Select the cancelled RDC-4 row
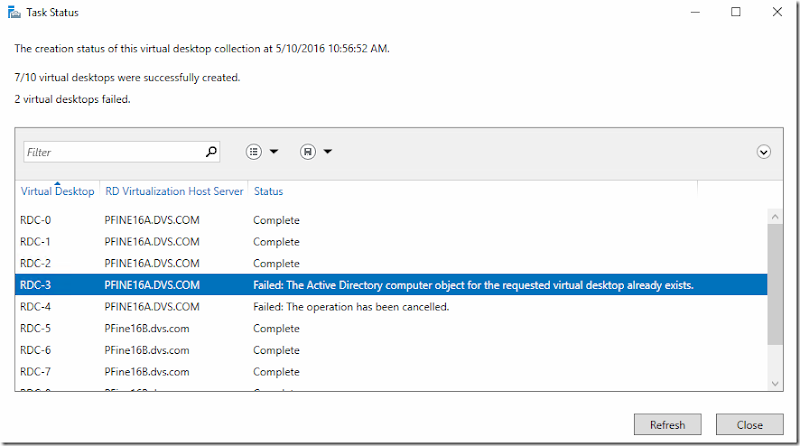Screen dimensions: 800x446 tap(390, 307)
